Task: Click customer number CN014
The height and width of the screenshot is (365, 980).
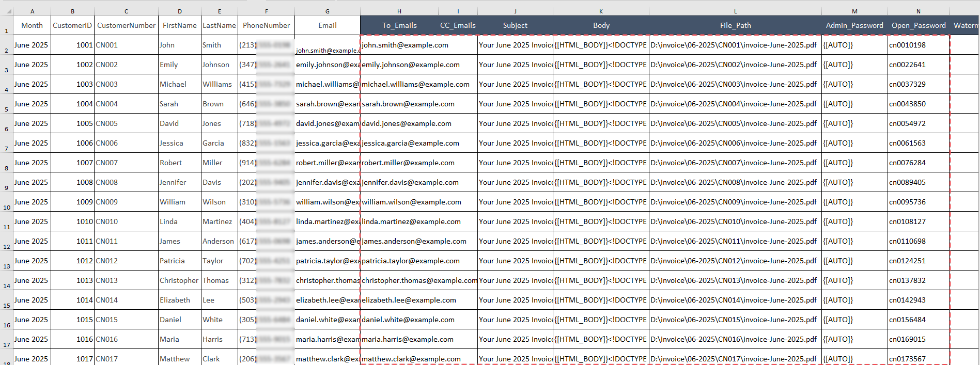Action: point(126,300)
